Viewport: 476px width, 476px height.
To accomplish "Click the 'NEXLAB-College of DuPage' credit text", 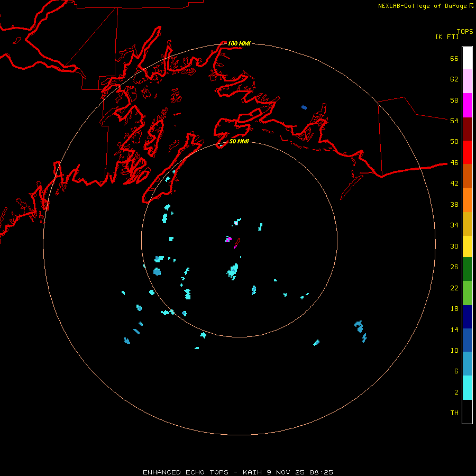I will (x=423, y=6).
